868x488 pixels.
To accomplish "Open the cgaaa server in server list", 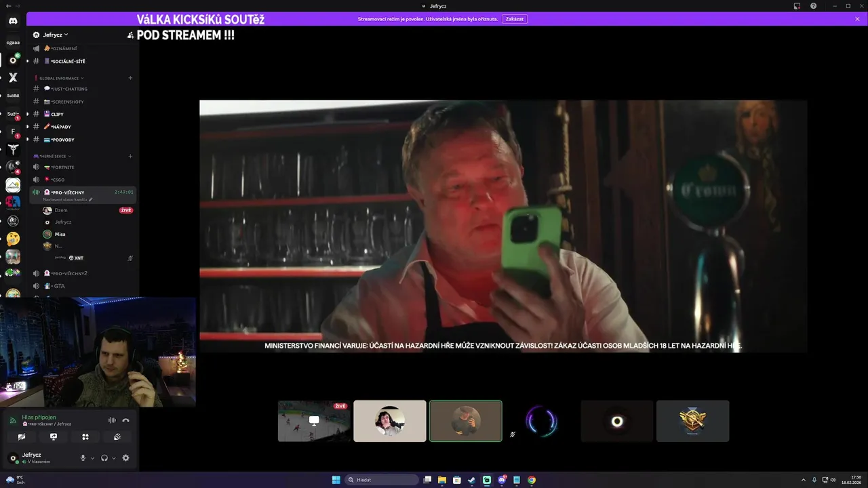I will pos(13,42).
